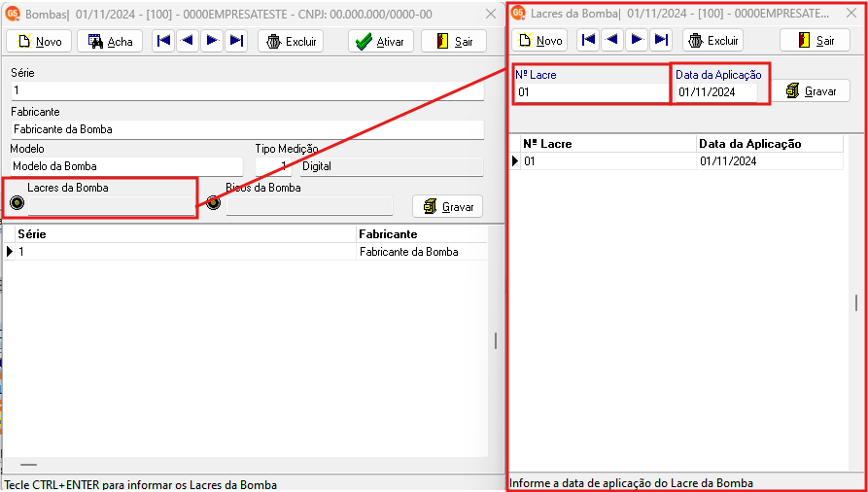Click the Nº Lacre column header
The width and height of the screenshot is (868, 492).
tap(608, 144)
